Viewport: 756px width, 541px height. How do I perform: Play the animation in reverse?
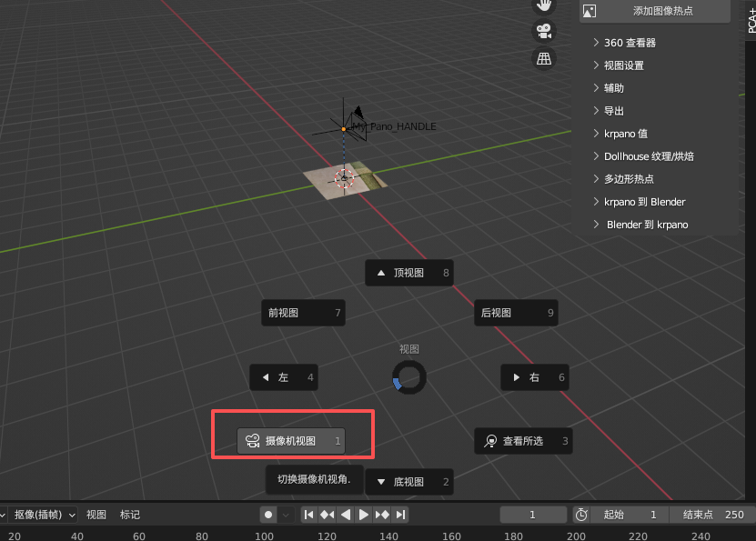(x=346, y=515)
